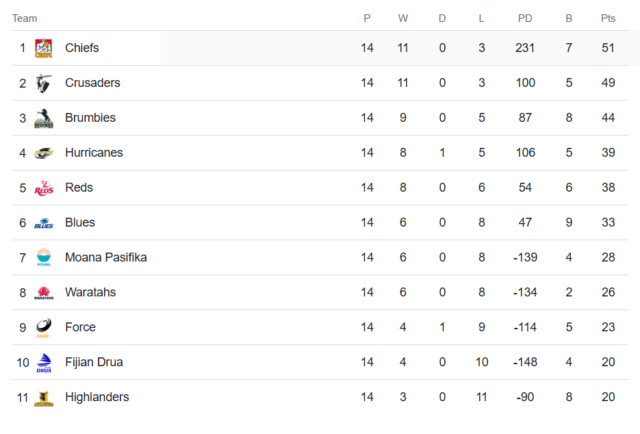Screen dimensions: 640x434
Task: Click the Crusaders team logo
Action: pyautogui.click(x=44, y=83)
